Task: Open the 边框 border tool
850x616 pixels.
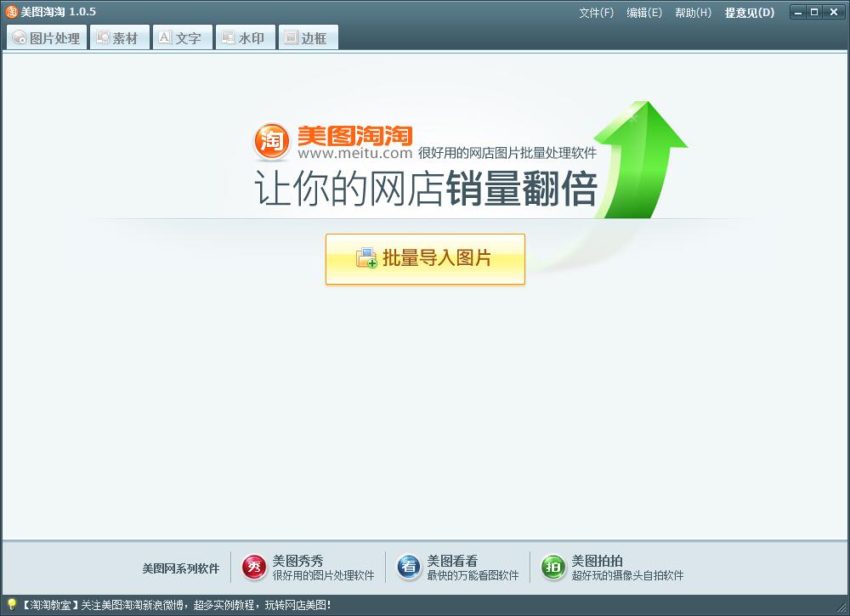Action: [x=308, y=37]
